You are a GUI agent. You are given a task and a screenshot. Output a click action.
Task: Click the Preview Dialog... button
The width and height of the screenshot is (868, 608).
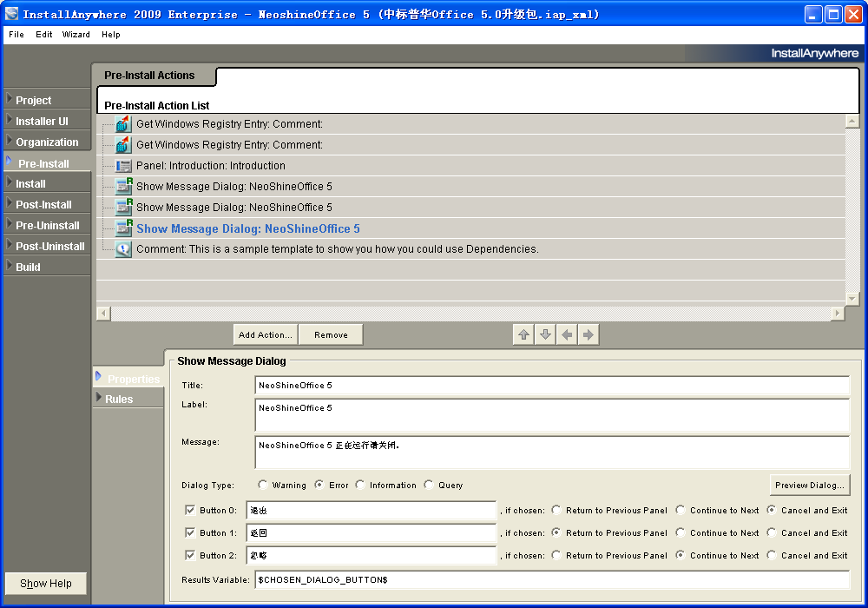point(809,485)
